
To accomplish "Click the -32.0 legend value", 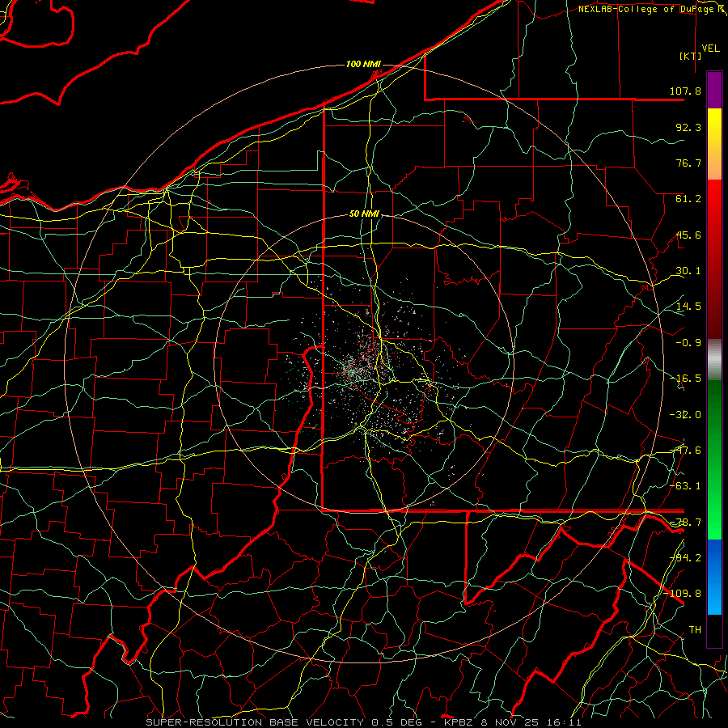I will pos(685,415).
